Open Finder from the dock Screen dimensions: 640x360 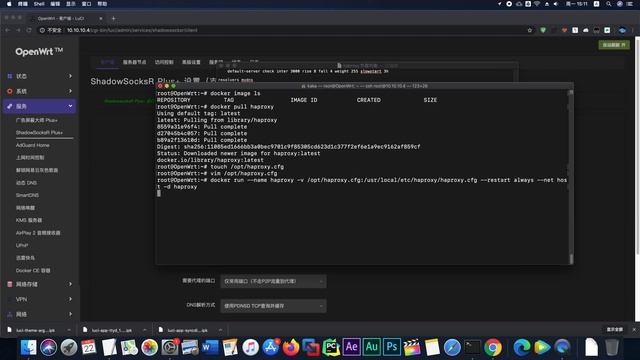point(28,348)
